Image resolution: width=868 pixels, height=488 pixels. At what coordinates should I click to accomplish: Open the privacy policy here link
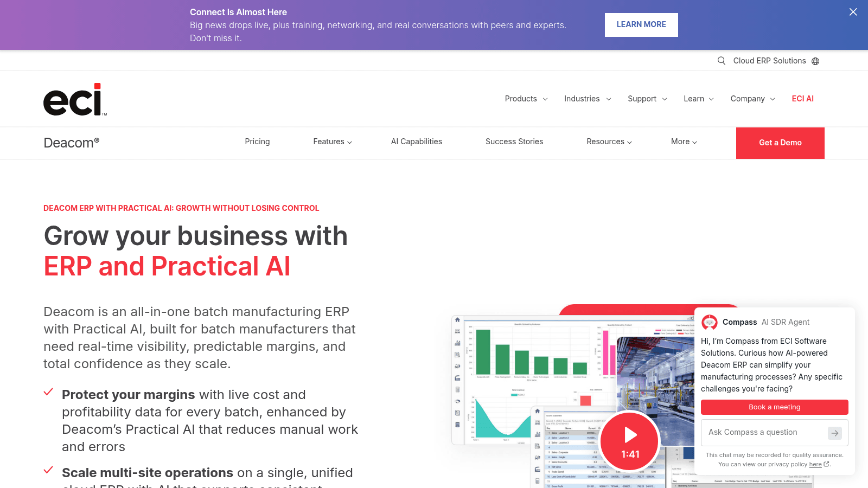click(815, 464)
